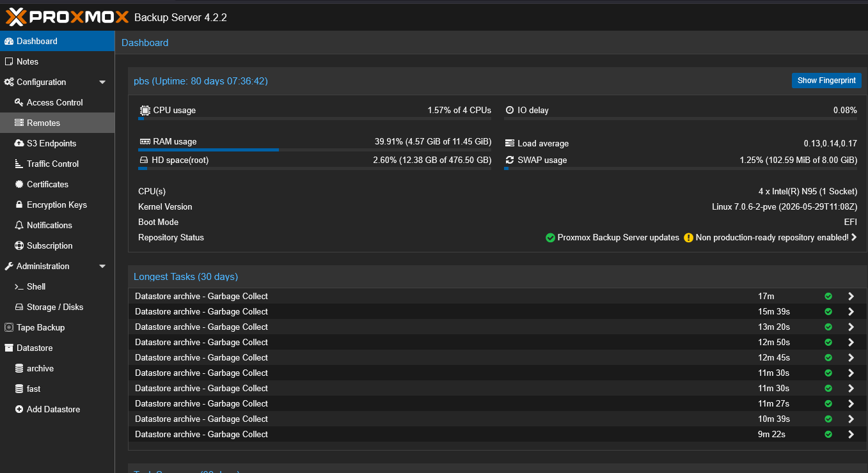Open the archive datastore
This screenshot has height=473, width=868.
pyautogui.click(x=57, y=368)
